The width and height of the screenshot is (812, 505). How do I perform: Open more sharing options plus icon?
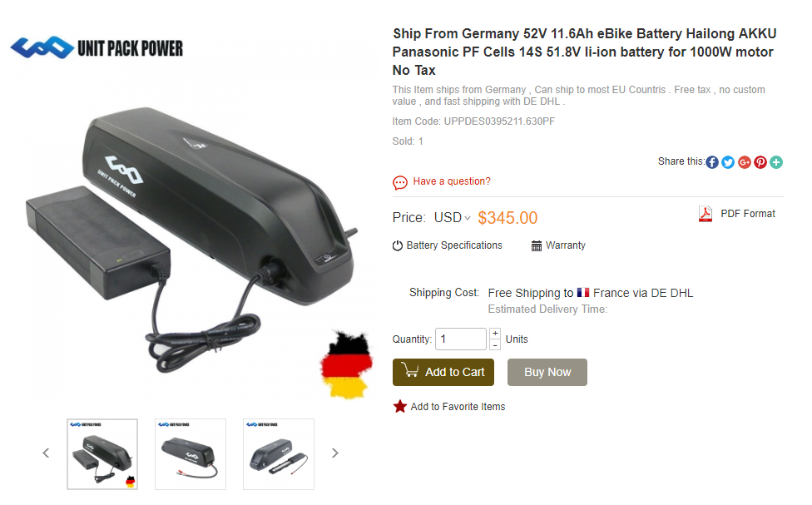(x=776, y=162)
